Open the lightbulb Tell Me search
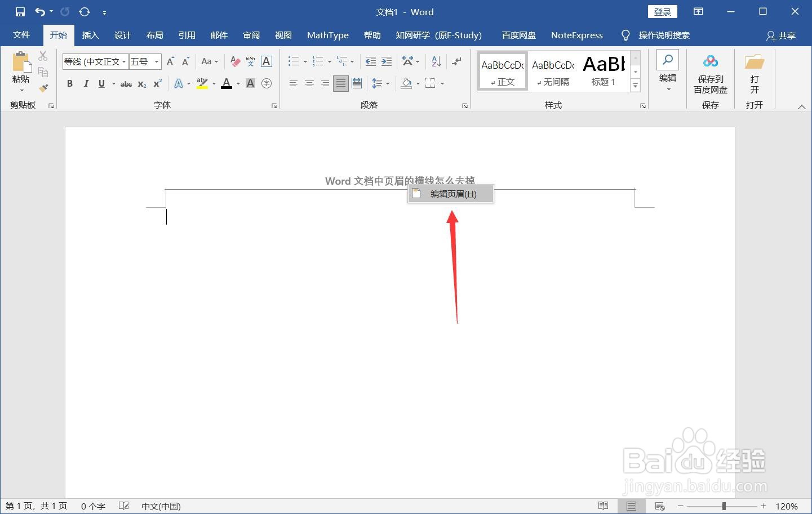The height and width of the screenshot is (514, 812). click(625, 35)
